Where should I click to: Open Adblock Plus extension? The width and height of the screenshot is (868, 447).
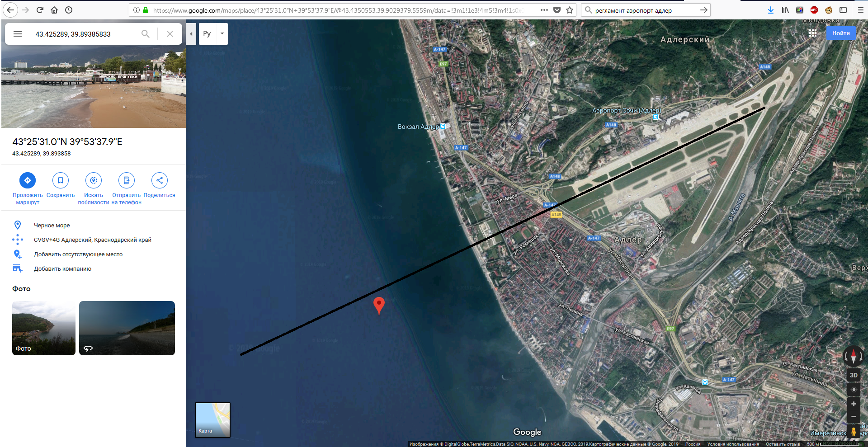pyautogui.click(x=814, y=10)
